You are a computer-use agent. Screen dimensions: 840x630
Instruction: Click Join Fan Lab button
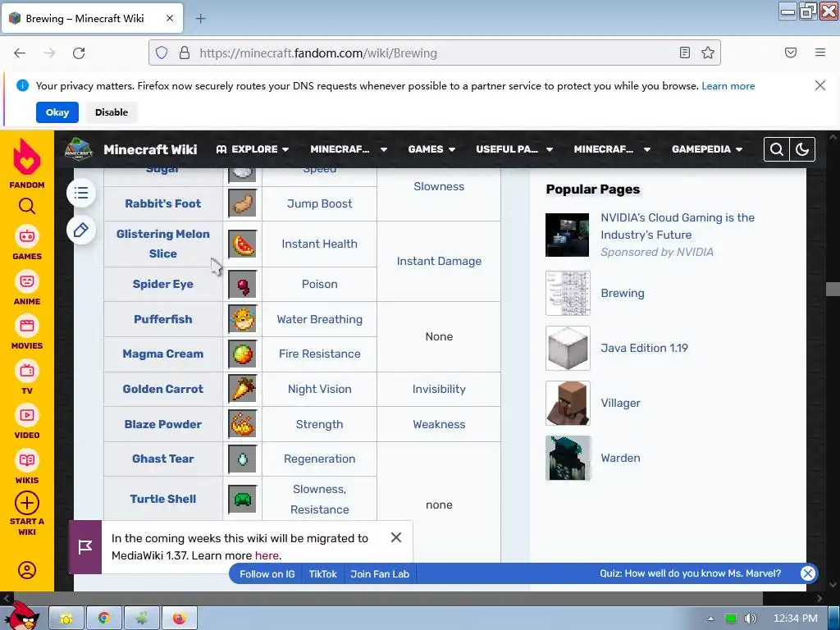(380, 574)
